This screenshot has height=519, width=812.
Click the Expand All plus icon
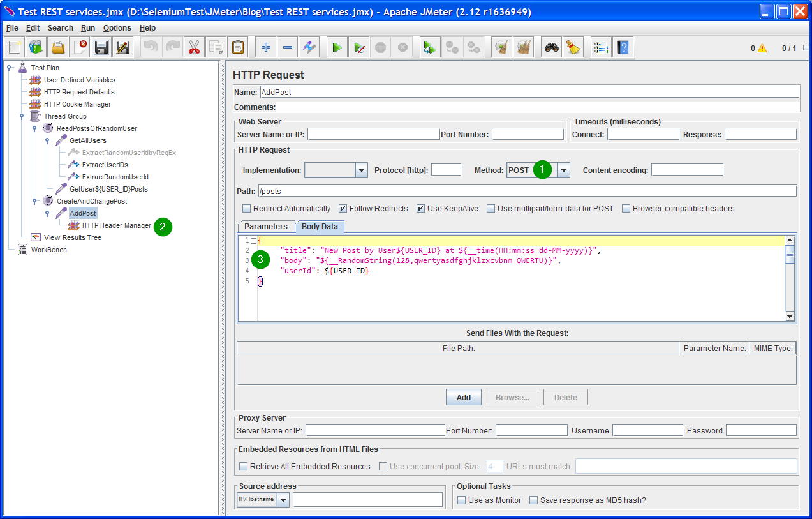coord(266,47)
